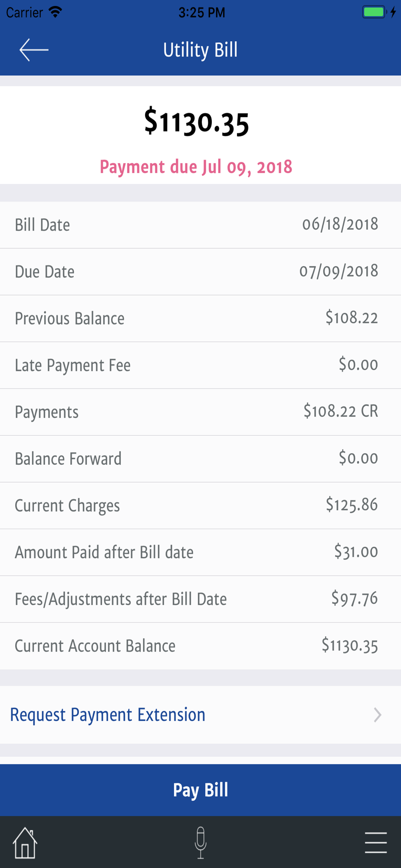
Task: Open the home icon in bottom bar
Action: click(x=25, y=843)
